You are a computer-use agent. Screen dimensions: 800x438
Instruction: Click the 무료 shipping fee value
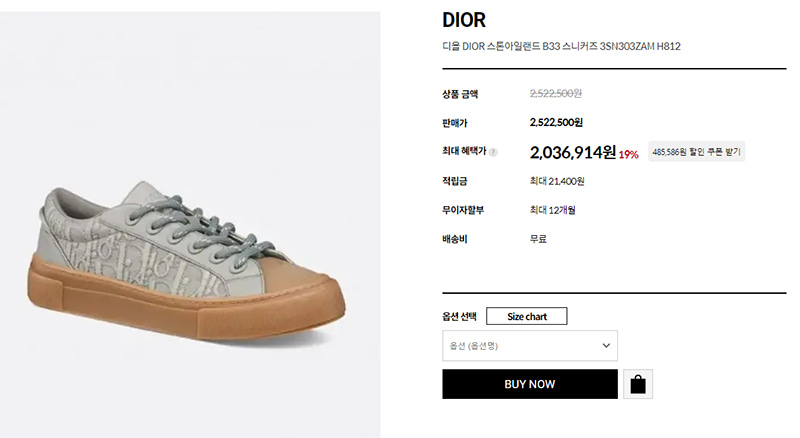(538, 239)
